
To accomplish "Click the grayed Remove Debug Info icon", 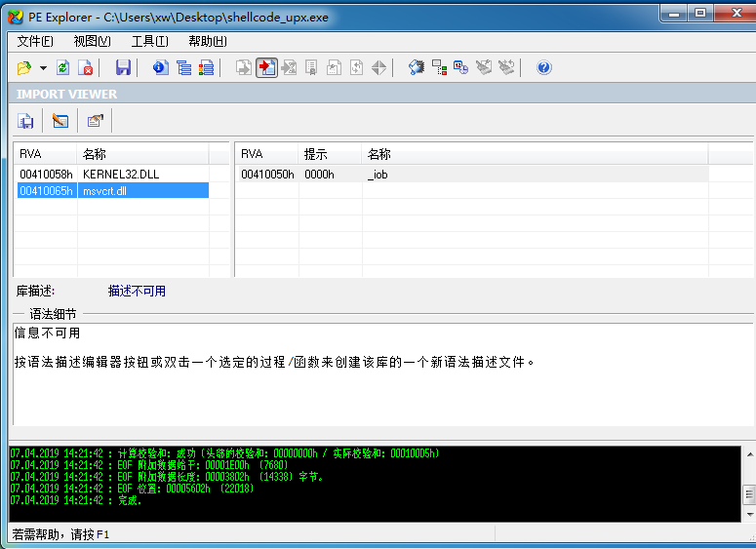I will click(484, 68).
